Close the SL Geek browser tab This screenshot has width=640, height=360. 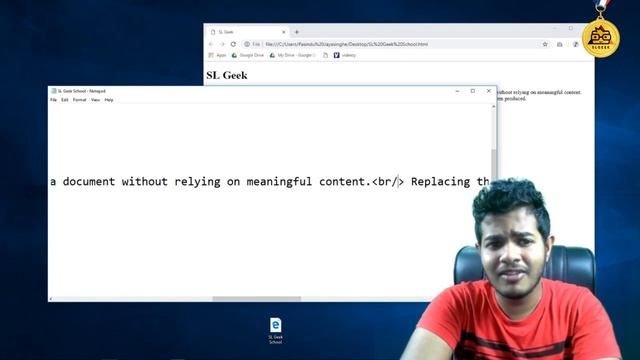pos(284,32)
